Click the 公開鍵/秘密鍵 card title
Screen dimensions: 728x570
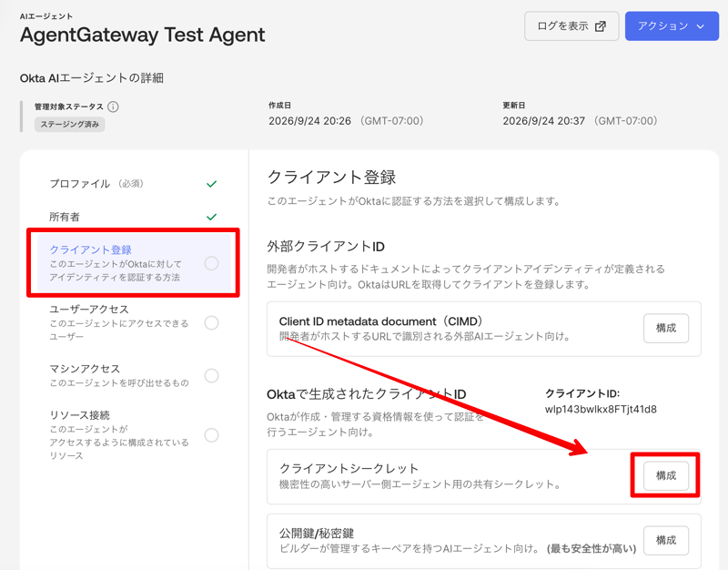(317, 534)
